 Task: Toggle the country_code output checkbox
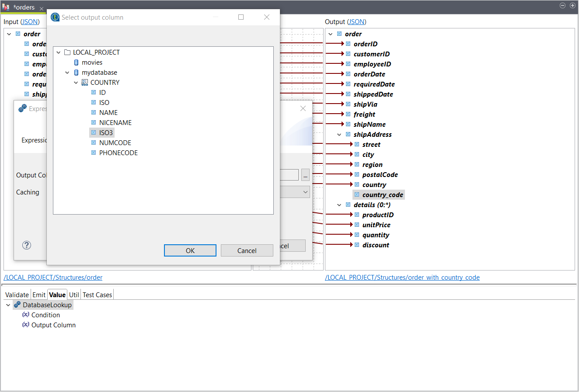tap(356, 194)
